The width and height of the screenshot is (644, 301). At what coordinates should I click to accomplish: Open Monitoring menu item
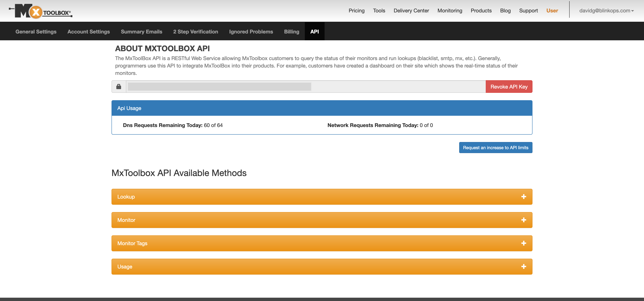coord(450,11)
